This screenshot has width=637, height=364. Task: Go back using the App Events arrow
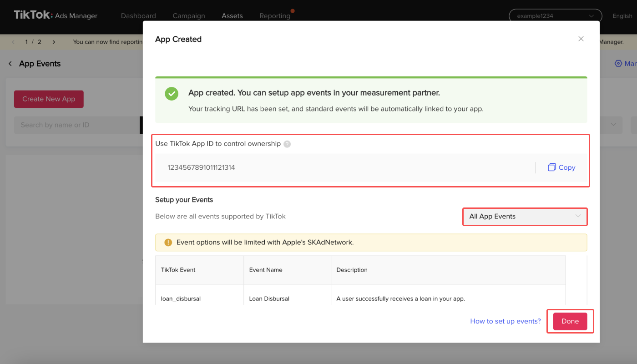(x=10, y=64)
